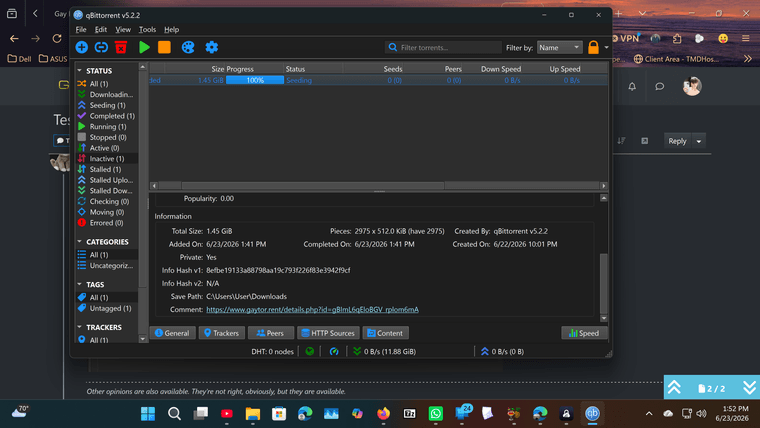Switch to the General tab
The width and height of the screenshot is (760, 428).
click(172, 333)
